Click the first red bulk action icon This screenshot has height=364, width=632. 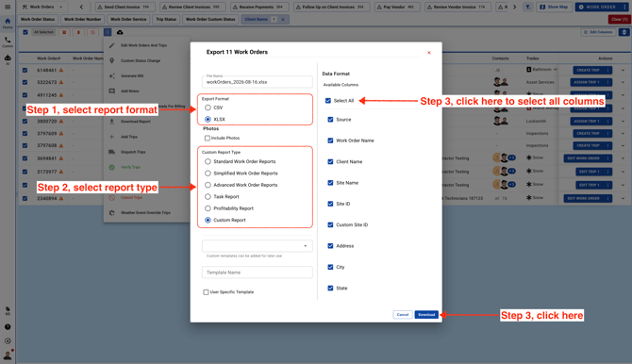(x=64, y=32)
